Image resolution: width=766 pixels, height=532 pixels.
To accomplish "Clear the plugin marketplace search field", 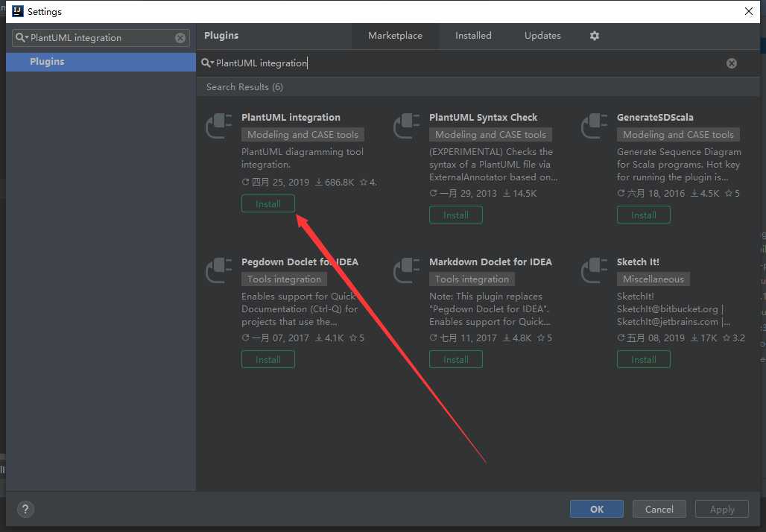I will [x=731, y=63].
